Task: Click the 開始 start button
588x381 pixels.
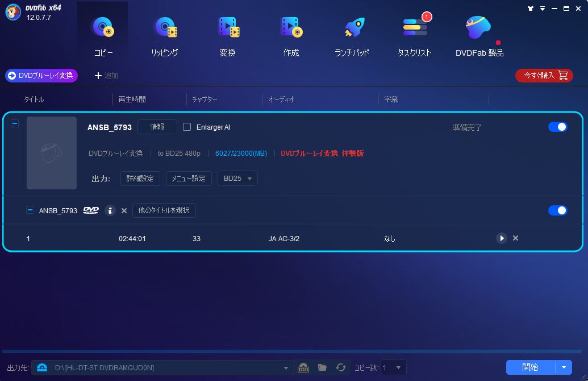Action: pos(530,367)
